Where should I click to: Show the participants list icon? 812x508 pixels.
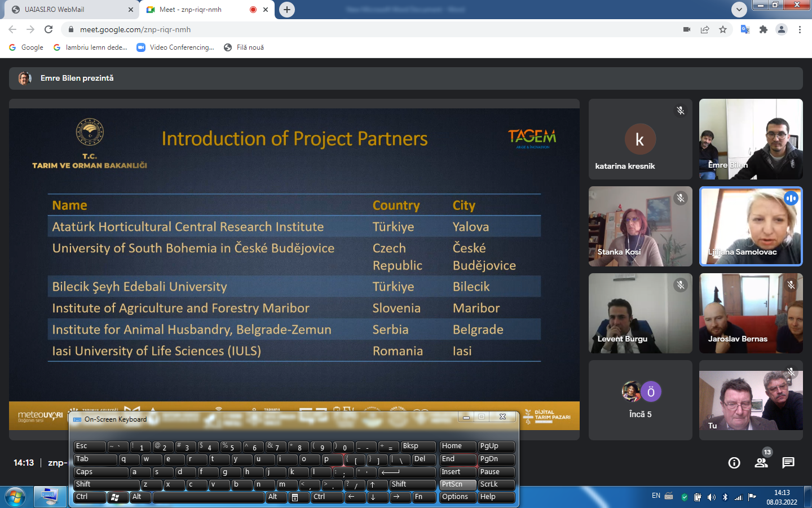pos(761,463)
